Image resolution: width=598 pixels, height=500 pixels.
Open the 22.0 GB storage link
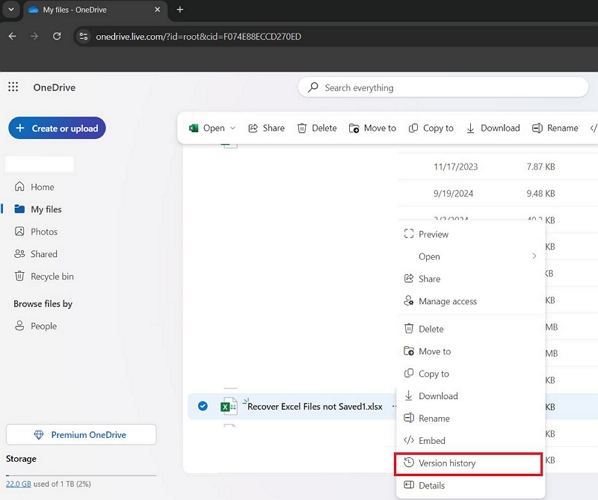(x=18, y=484)
